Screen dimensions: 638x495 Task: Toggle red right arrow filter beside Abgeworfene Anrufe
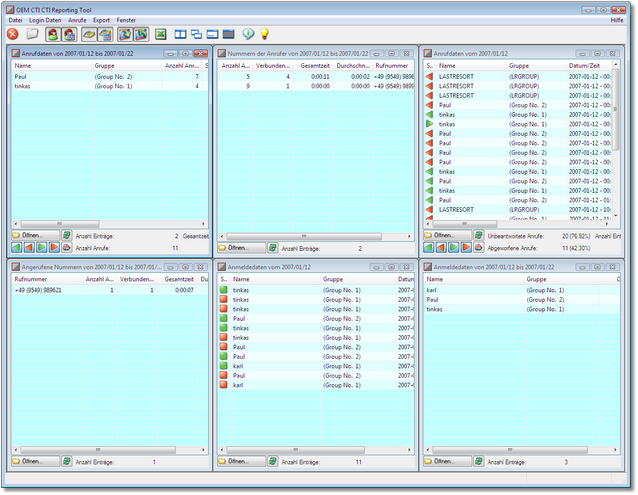coord(466,247)
